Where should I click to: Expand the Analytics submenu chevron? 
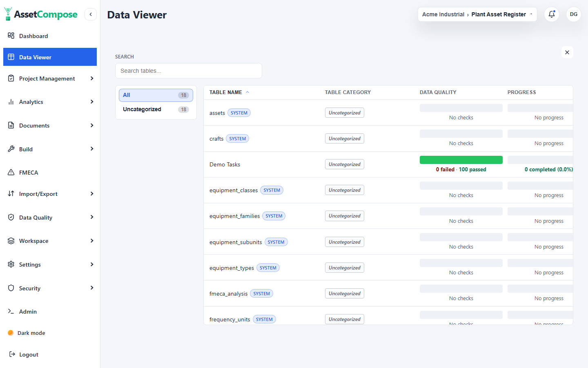tap(92, 101)
